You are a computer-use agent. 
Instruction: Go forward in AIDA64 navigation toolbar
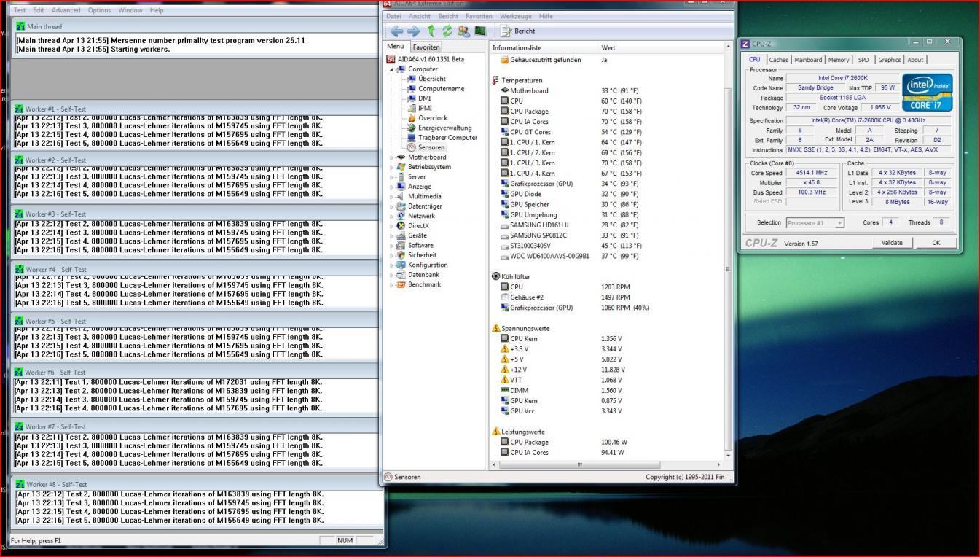click(x=413, y=31)
